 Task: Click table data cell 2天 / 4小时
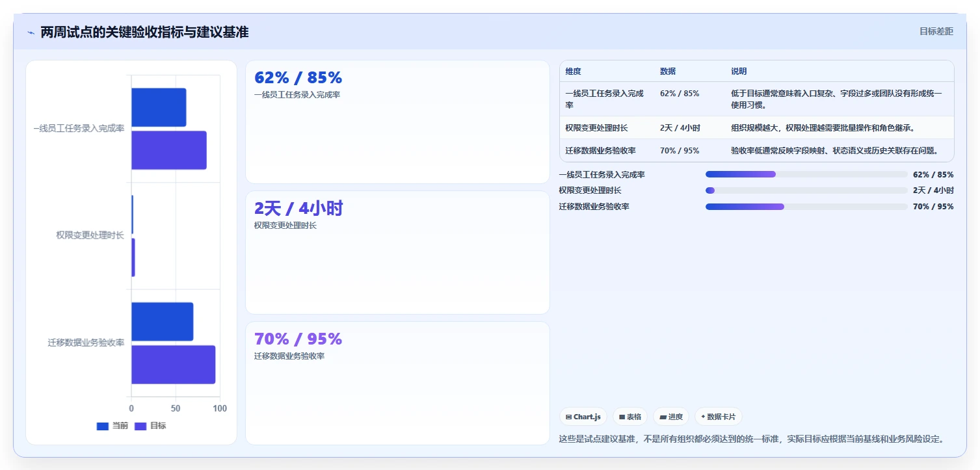pos(680,128)
